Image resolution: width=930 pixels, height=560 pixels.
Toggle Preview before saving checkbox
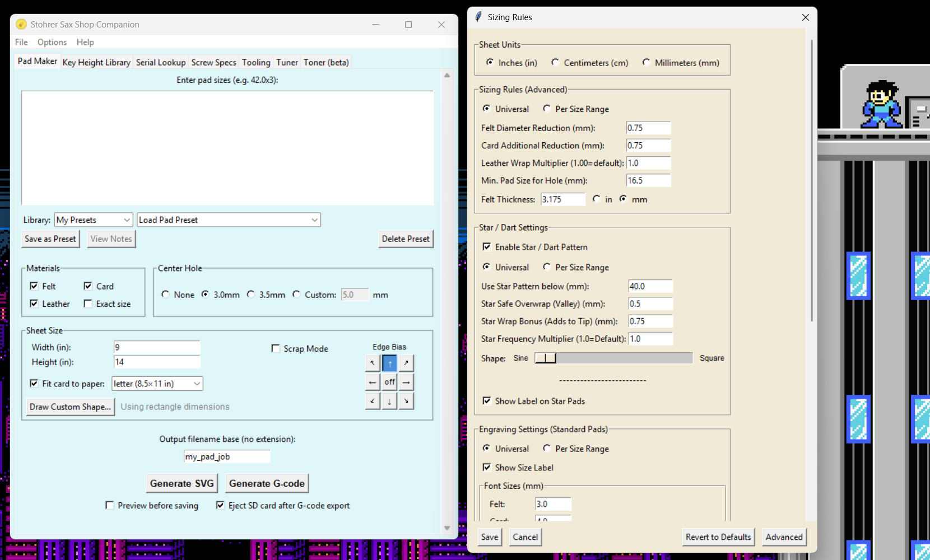click(110, 505)
